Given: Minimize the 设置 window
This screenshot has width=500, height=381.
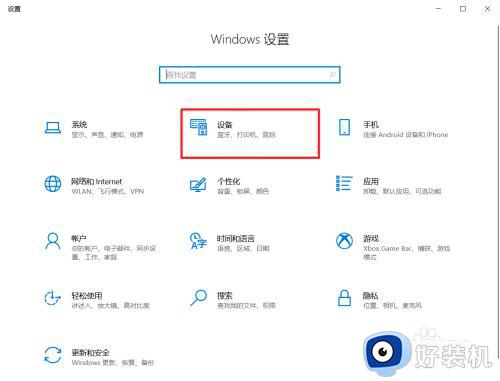Looking at the screenshot, I should point(438,9).
